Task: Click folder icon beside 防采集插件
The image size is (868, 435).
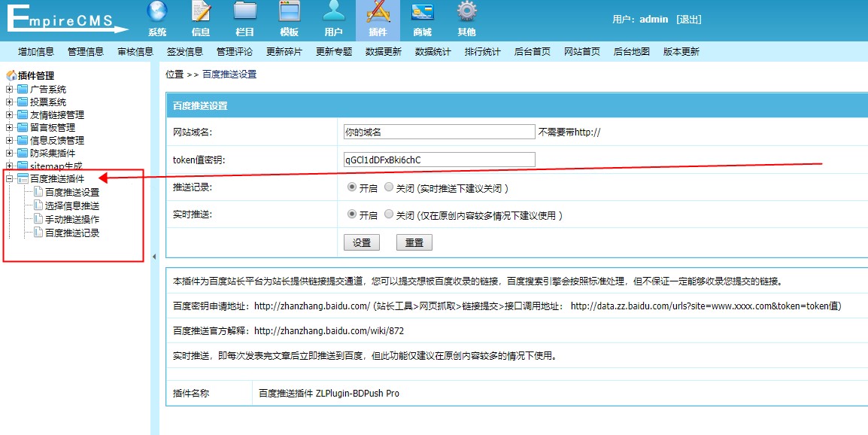Action: click(x=22, y=153)
